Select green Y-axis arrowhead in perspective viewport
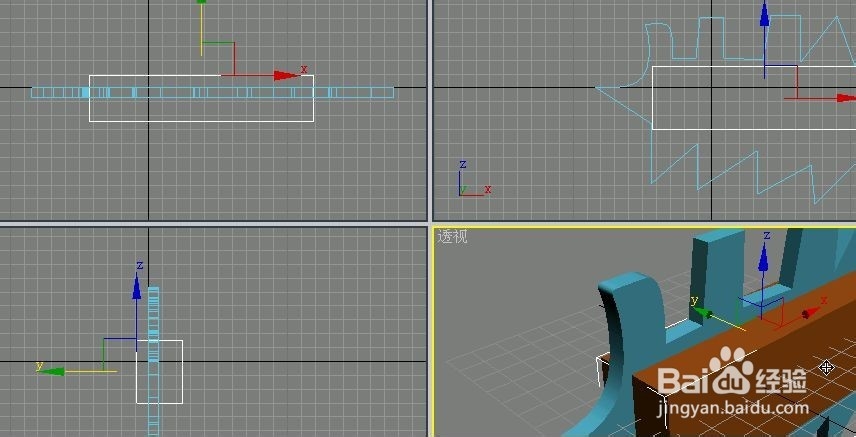The height and width of the screenshot is (437, 856). (x=703, y=313)
